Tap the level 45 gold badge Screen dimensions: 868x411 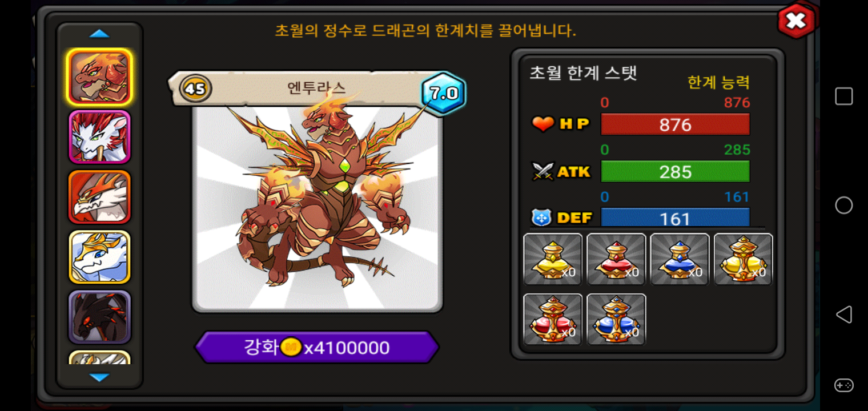coord(195,89)
